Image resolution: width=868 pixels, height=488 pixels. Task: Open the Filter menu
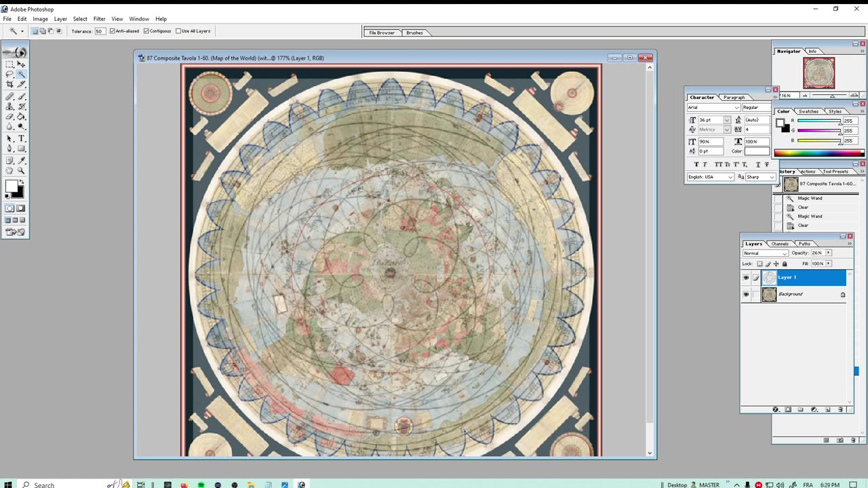click(99, 19)
